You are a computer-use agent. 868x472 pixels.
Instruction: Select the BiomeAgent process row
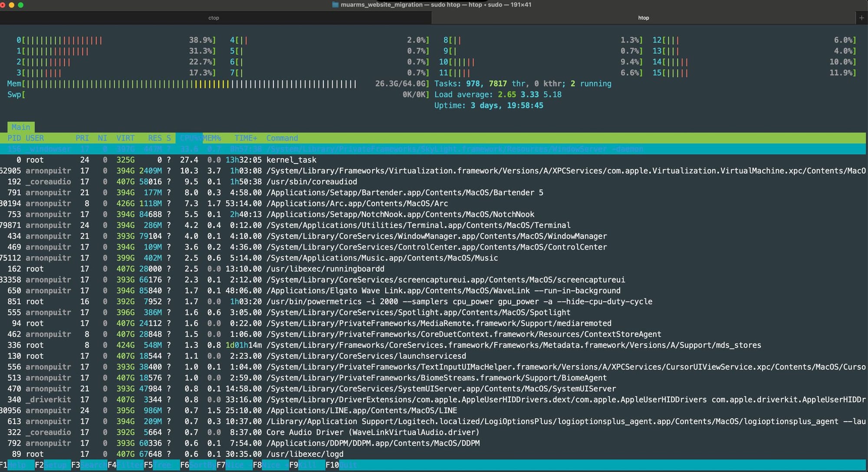(x=433, y=377)
